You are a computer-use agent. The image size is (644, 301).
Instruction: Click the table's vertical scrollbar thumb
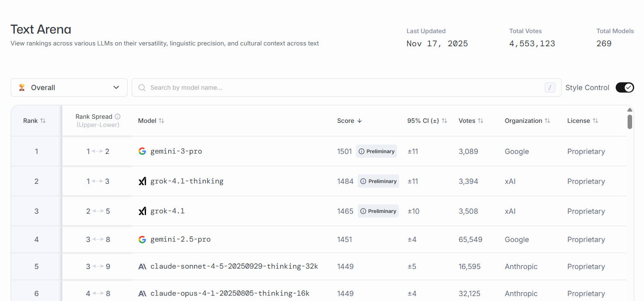630,122
